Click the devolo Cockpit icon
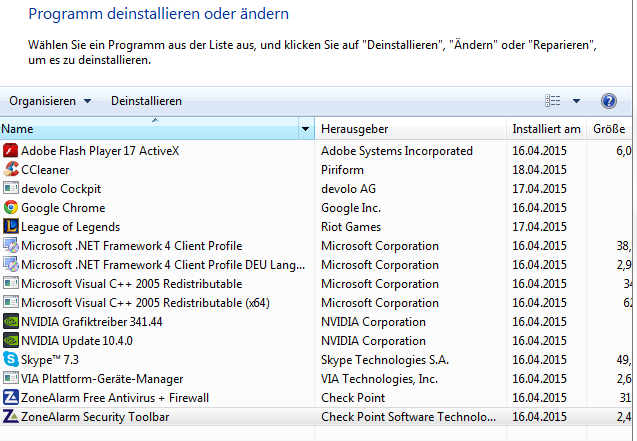The height and width of the screenshot is (441, 637). click(x=11, y=189)
